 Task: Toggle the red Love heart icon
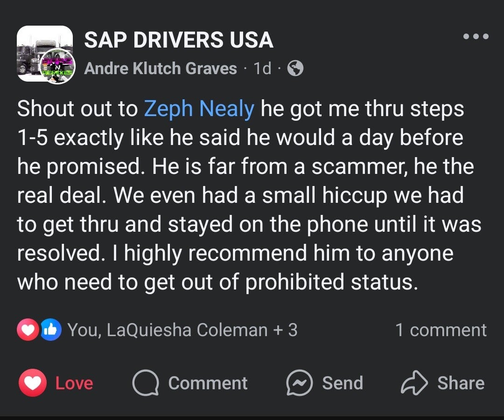[32, 383]
